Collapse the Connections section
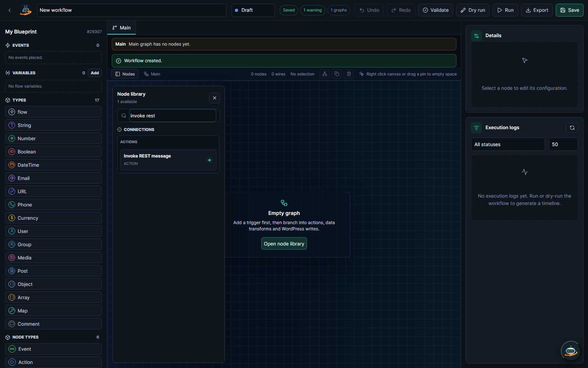This screenshot has height=368, width=588. [x=136, y=130]
